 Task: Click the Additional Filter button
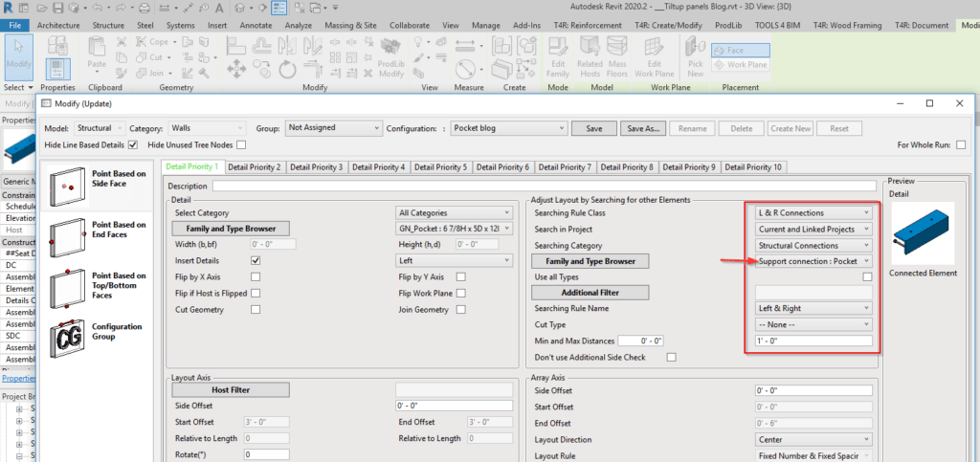[x=590, y=292]
